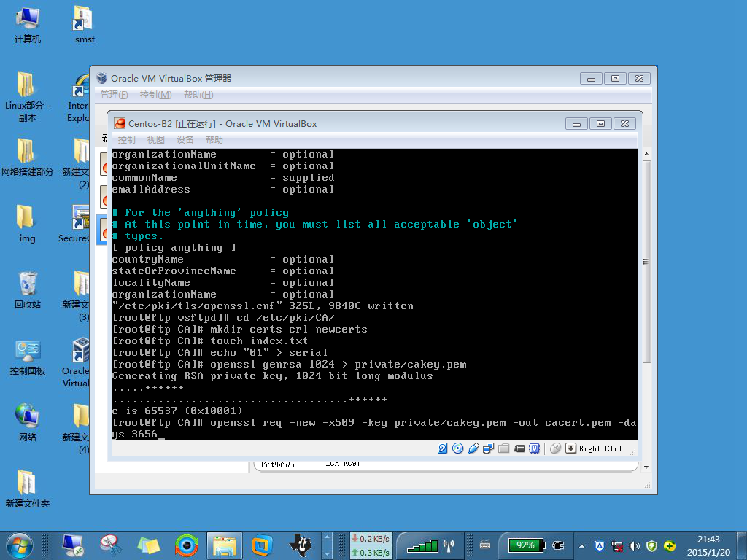Screen dimensions: 747x560
Task: Open the Windows Start menu orb
Action: point(20,545)
